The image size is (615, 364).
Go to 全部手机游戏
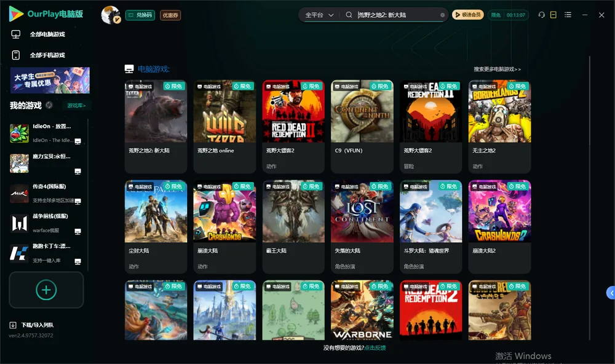tap(38, 55)
